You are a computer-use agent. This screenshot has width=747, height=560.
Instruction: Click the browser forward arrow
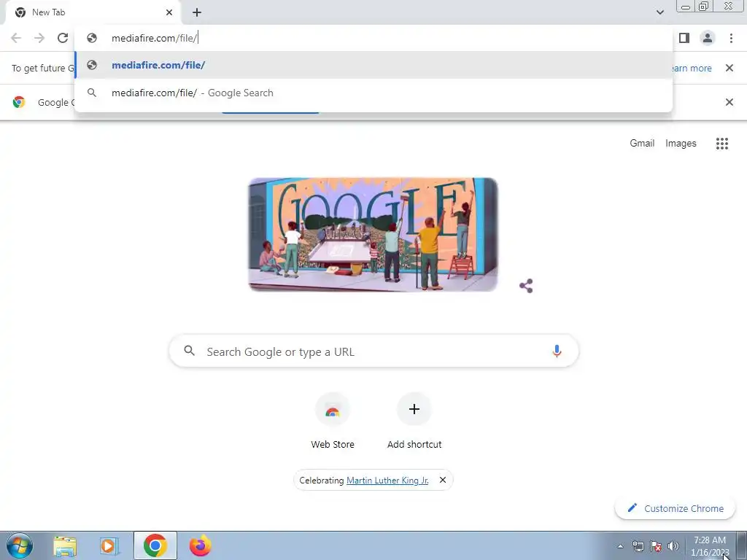click(39, 38)
